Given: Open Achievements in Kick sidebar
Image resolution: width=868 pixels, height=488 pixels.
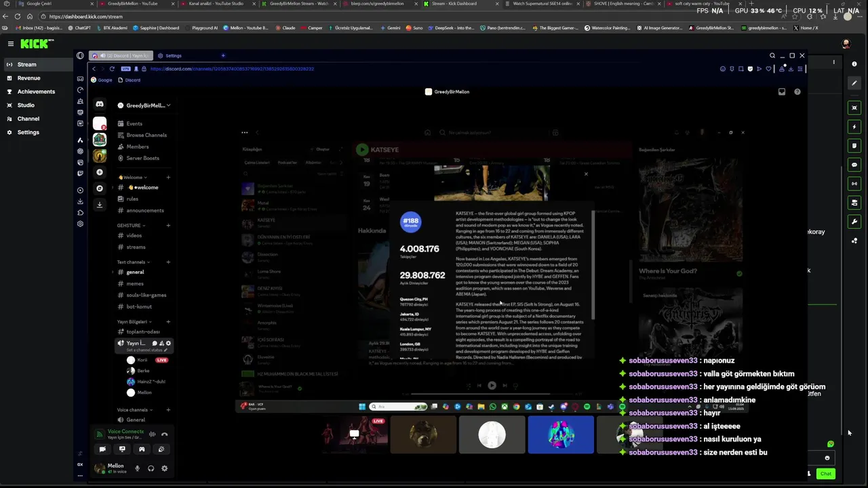Looking at the screenshot, I should click(x=37, y=91).
